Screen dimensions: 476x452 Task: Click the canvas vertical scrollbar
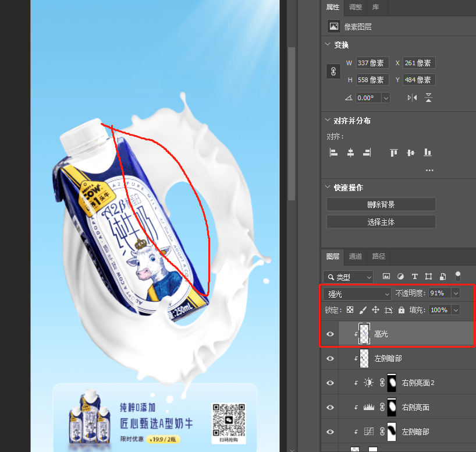coord(292,123)
